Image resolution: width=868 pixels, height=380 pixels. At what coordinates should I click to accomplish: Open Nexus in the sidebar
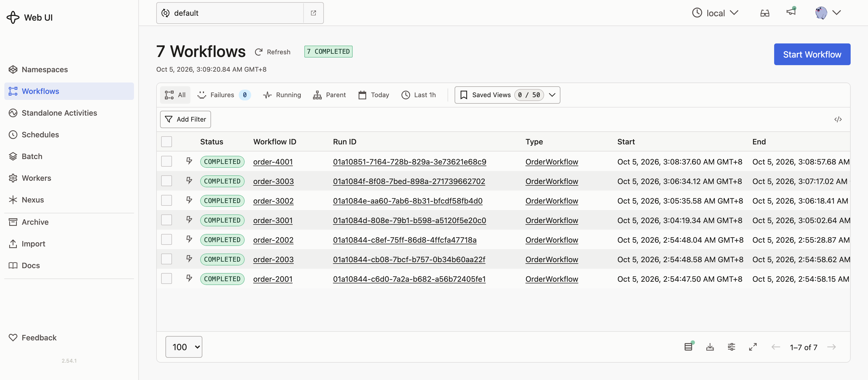tap(69, 200)
